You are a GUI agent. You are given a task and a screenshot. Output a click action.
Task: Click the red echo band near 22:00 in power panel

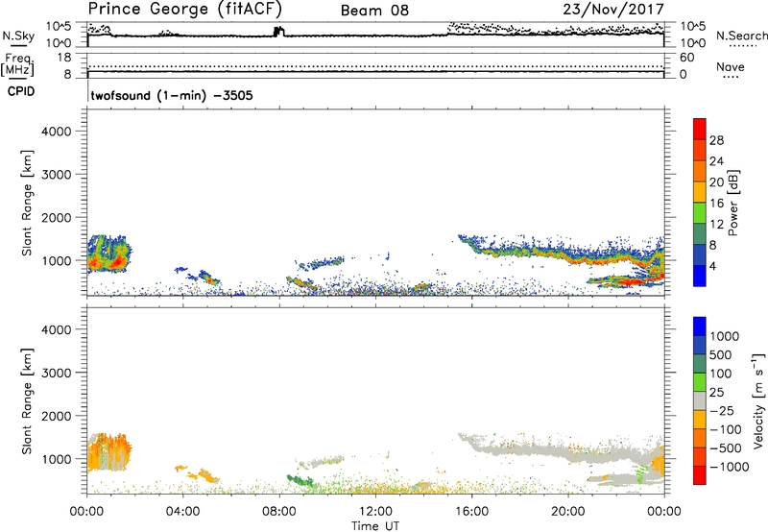632,281
